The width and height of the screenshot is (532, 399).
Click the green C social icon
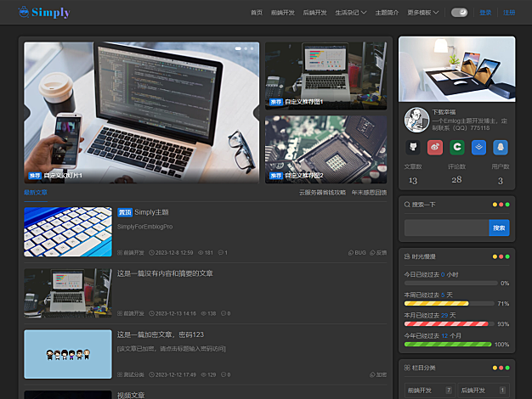[x=456, y=147]
